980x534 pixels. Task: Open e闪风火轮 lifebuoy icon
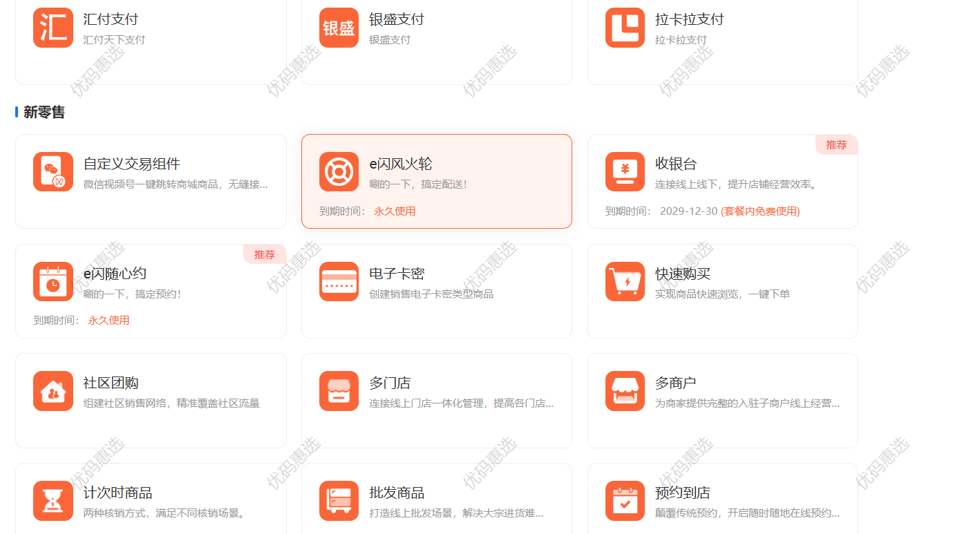[339, 172]
